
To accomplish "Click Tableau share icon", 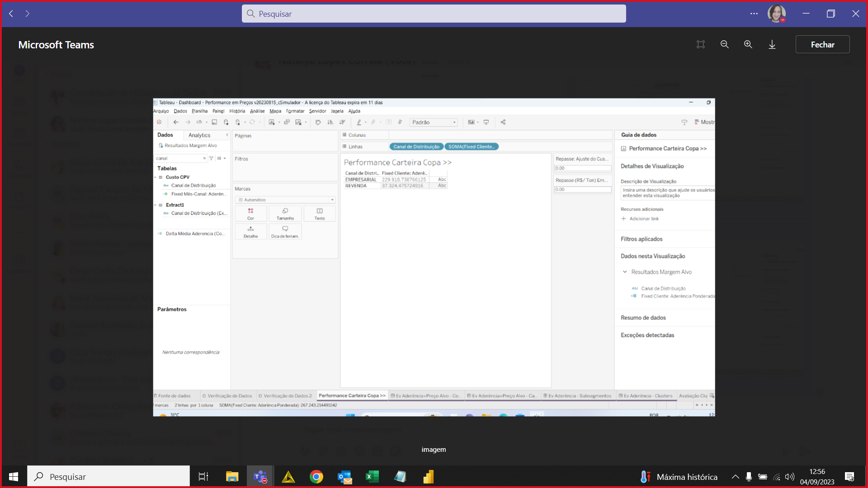I will click(503, 122).
